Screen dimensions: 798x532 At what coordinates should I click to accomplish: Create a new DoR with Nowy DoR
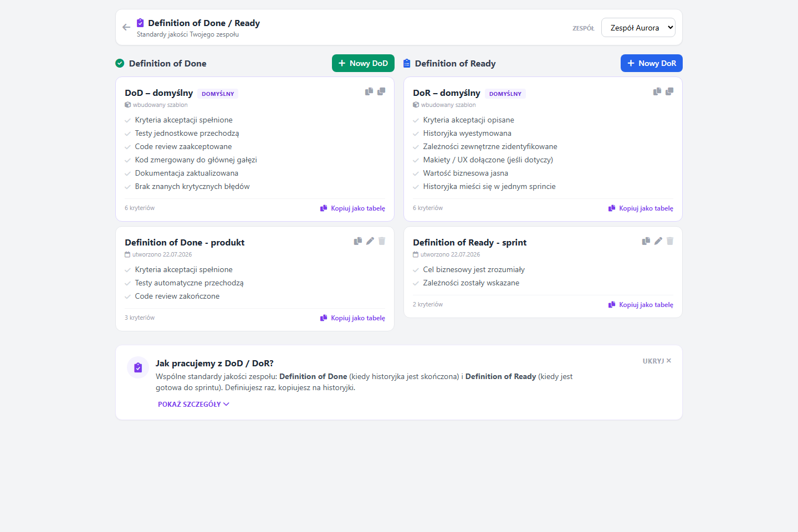point(652,63)
